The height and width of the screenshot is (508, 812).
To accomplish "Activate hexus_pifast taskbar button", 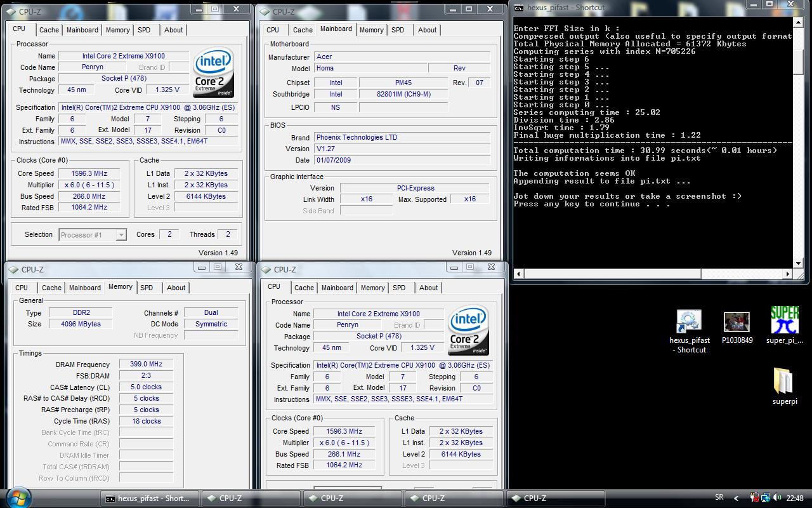I will point(150,498).
